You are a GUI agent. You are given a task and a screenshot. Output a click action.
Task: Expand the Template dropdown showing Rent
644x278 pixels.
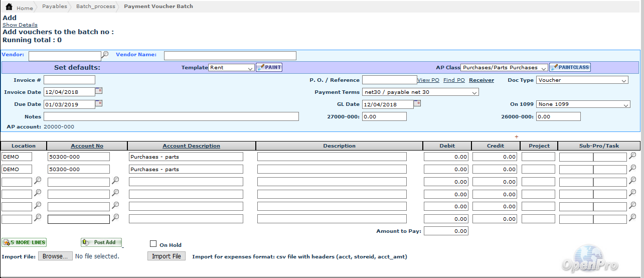[x=232, y=68]
